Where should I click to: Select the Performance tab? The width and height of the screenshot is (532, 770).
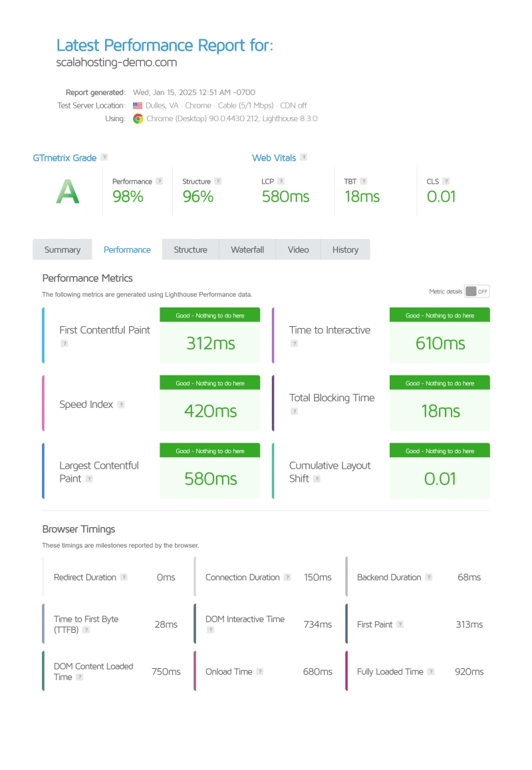(127, 250)
